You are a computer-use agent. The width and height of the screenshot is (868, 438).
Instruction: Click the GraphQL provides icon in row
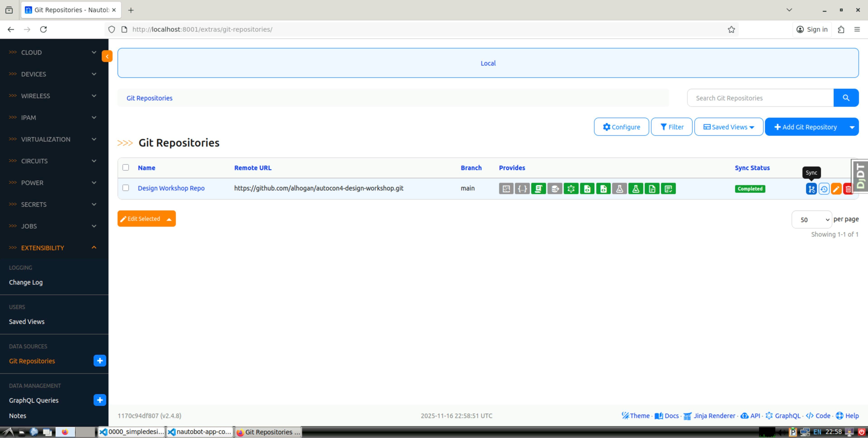coord(571,189)
